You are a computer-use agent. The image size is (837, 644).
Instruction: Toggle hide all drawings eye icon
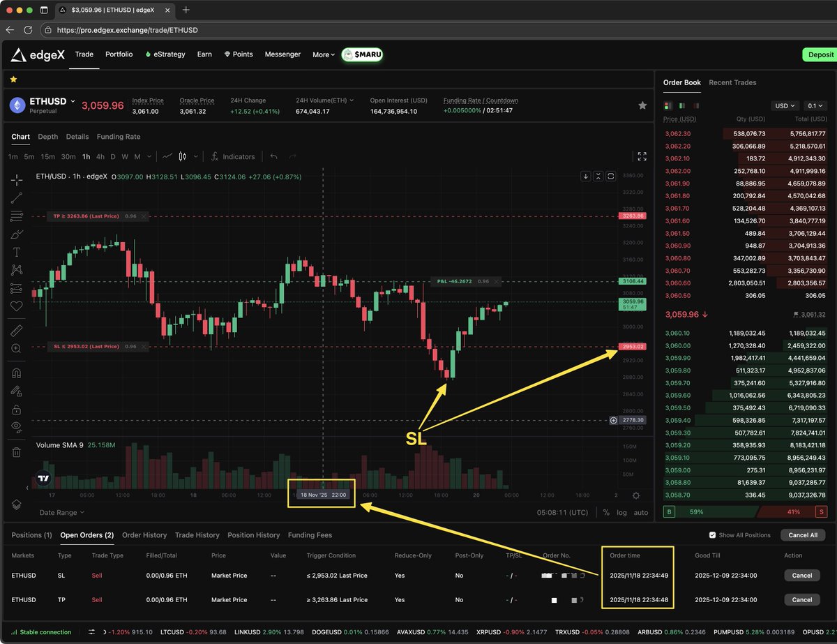click(17, 428)
